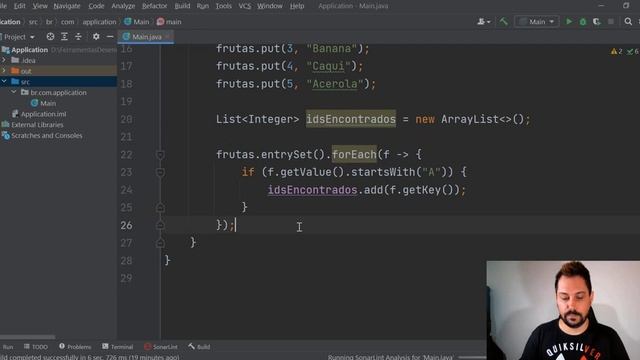Open Search Everywhere magnifier icon
This screenshot has height=360, width=640.
click(628, 22)
